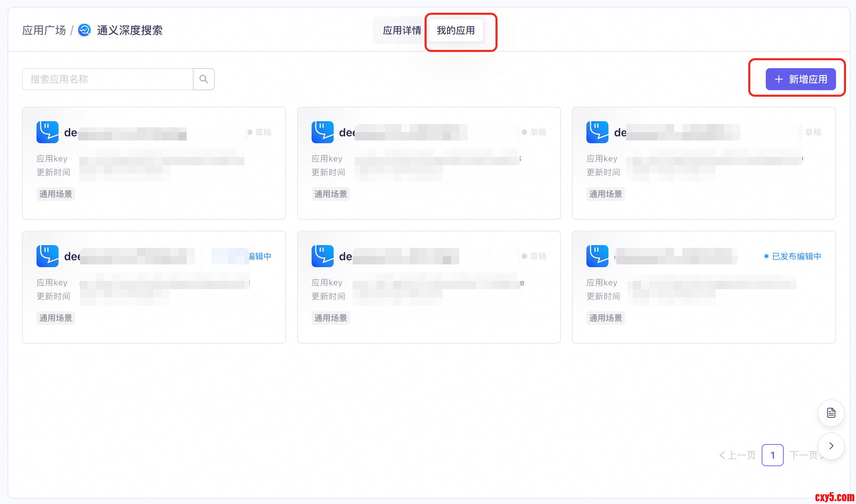Viewport: 856px width, 504px height.
Task: Focus the 搜索应用名称 search field
Action: 107,79
